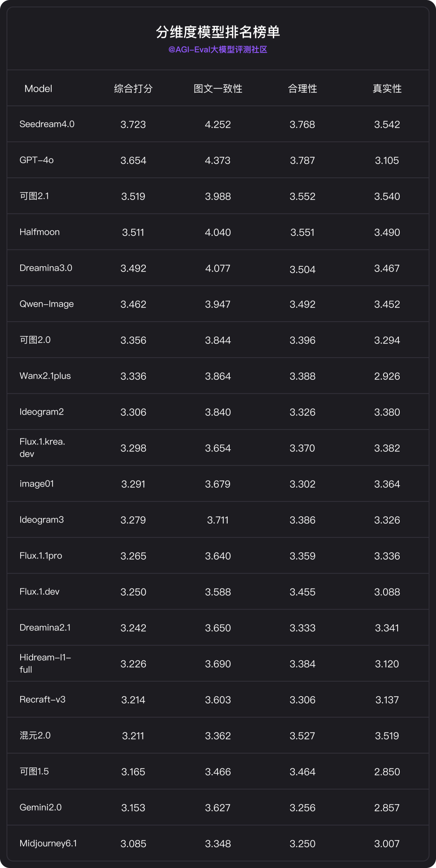Screen dimensions: 436x868
Task: Click the @AGI-Eval大模型评测社区 link
Action: click(218, 50)
